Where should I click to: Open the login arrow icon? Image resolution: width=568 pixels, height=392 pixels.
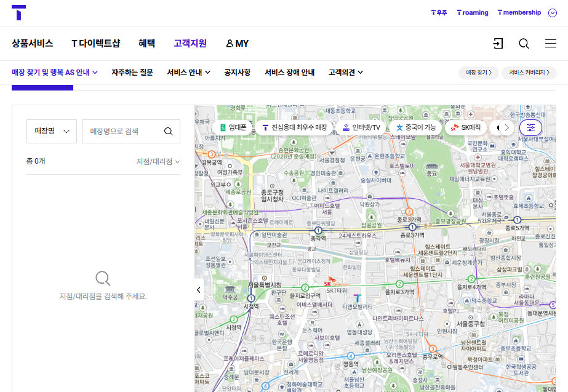(498, 44)
